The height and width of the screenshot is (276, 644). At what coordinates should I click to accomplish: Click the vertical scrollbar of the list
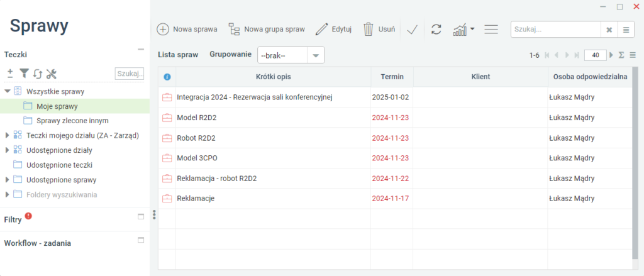pos(635,163)
